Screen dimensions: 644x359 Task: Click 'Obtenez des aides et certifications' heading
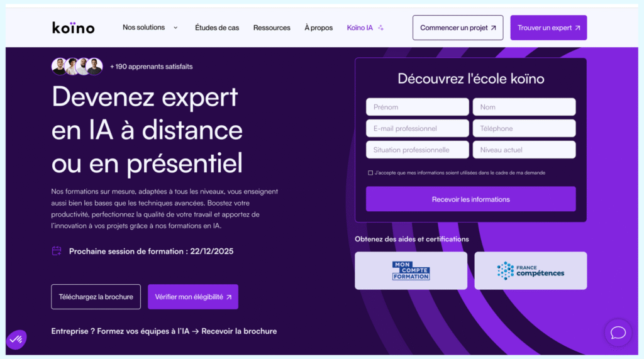tap(411, 239)
